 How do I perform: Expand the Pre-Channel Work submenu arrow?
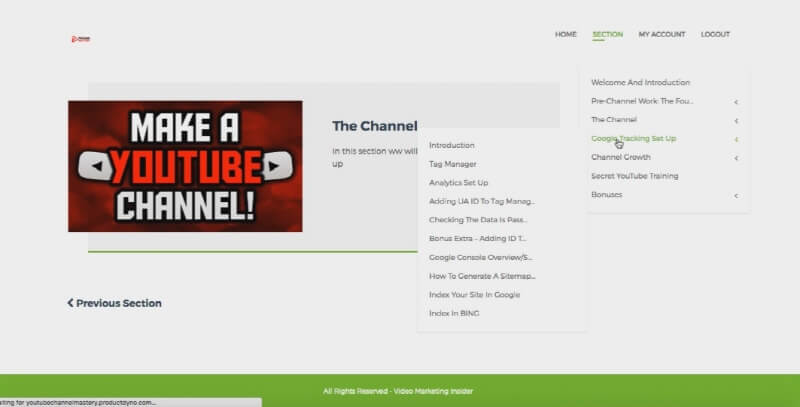736,102
